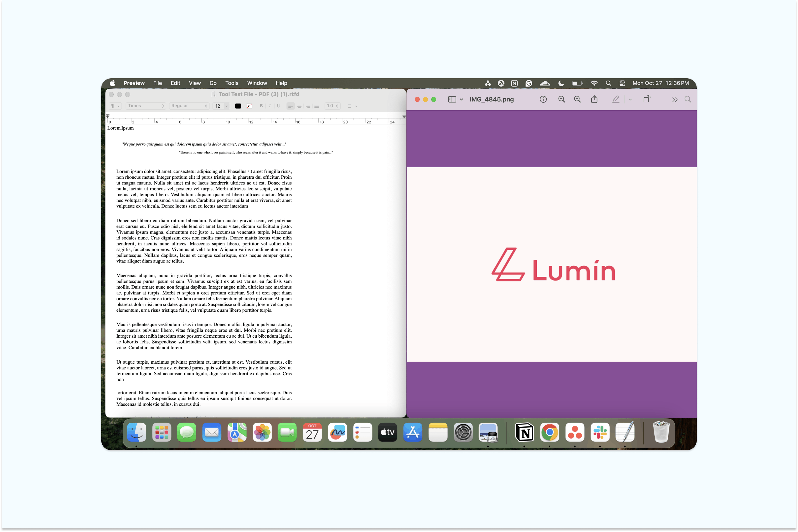Screen dimensions: 798x532
Task: Zoom in on IMG_4845.png
Action: coord(577,99)
